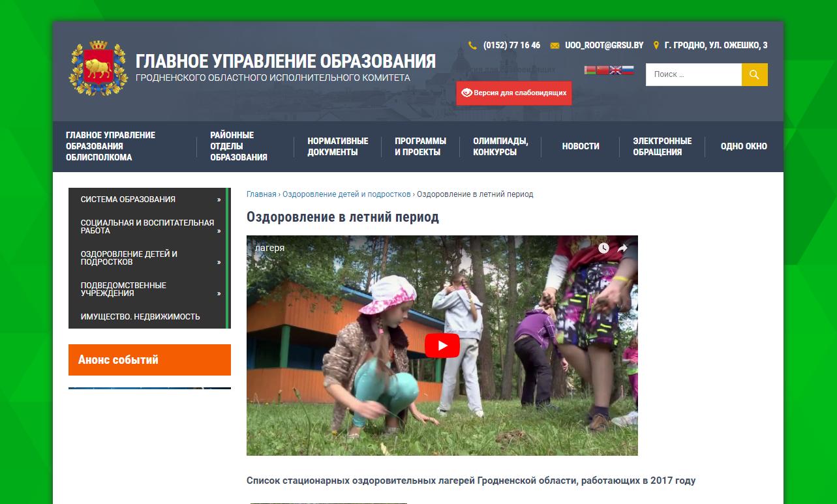Switch language with the Russian flag
Image resolution: width=837 pixels, height=504 pixels.
tap(628, 70)
